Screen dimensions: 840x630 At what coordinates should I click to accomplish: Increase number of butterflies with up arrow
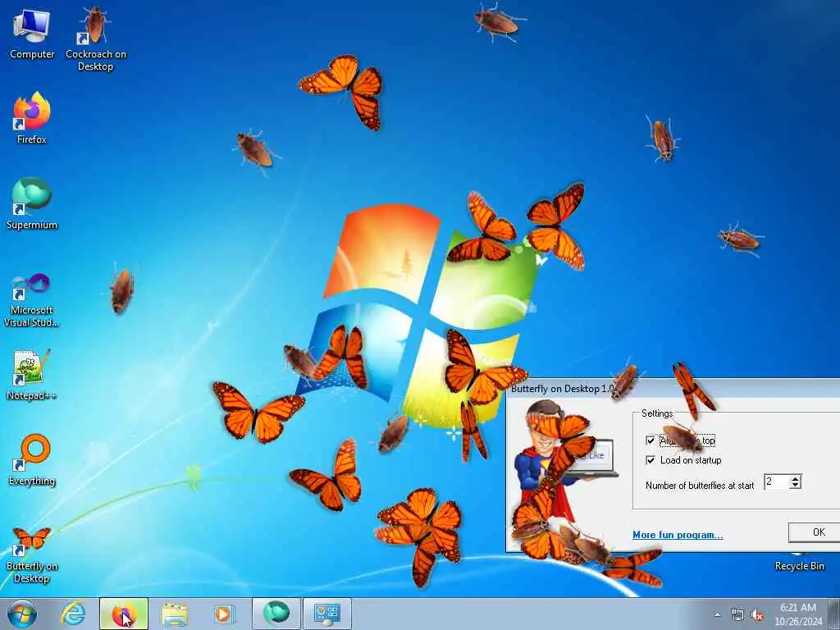(796, 478)
